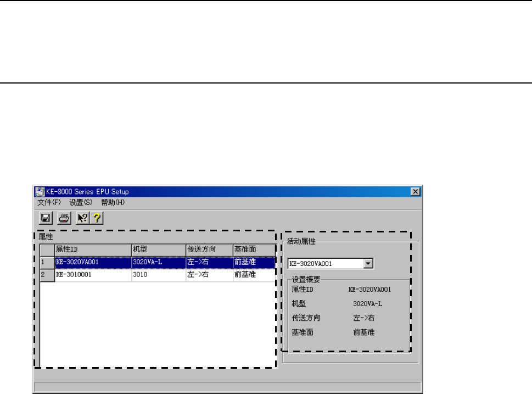Select the 机型 column header

coord(159,249)
